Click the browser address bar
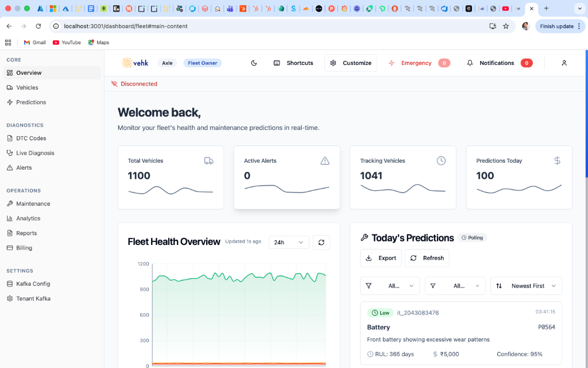The width and height of the screenshot is (588, 368). click(x=172, y=26)
